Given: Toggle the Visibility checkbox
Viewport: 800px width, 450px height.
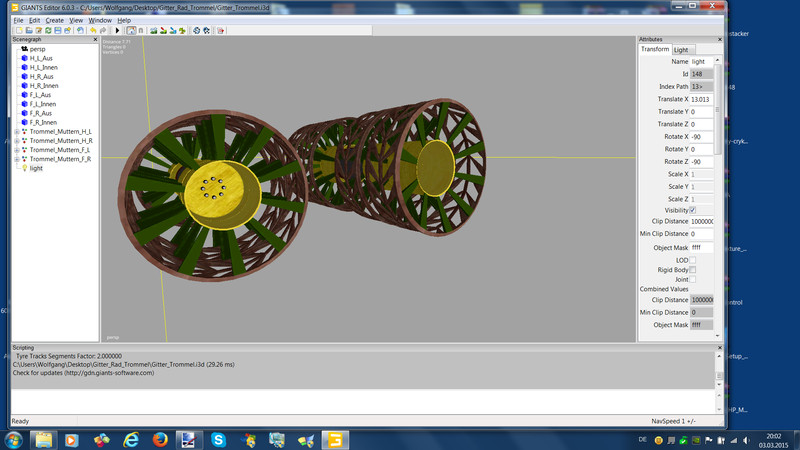Looking at the screenshot, I should click(x=692, y=211).
